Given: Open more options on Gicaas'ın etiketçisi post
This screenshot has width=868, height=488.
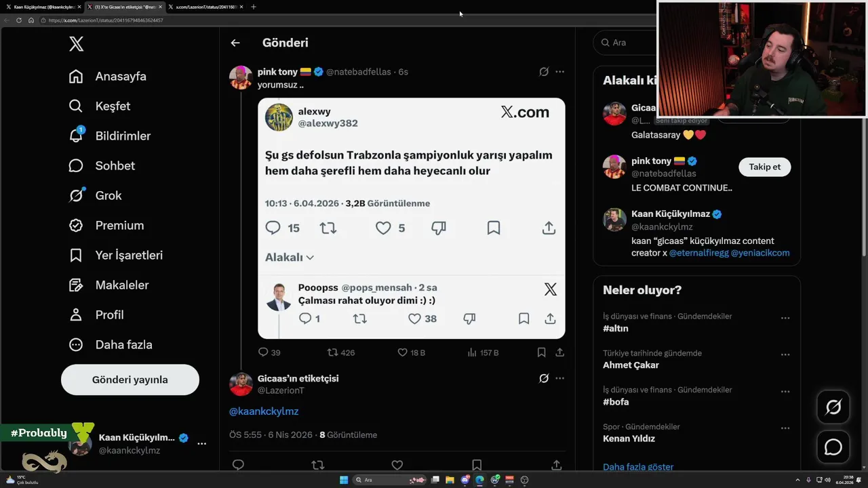Looking at the screenshot, I should click(559, 379).
